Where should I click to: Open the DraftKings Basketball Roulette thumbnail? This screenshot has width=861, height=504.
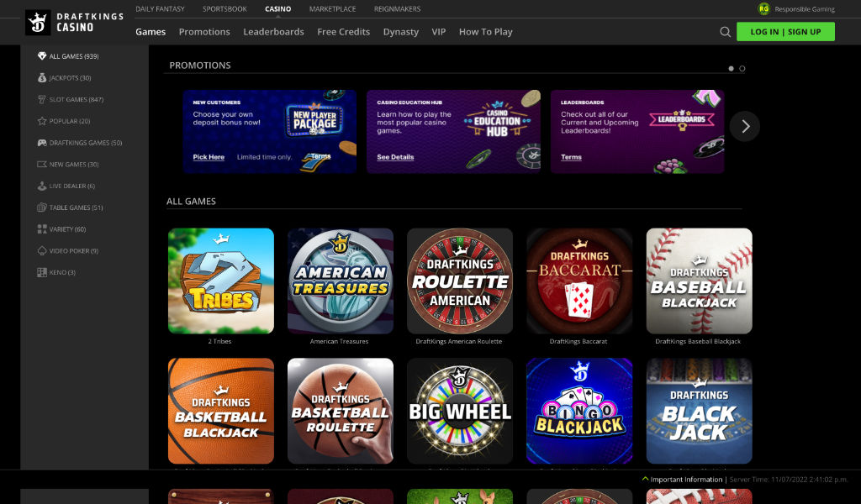pyautogui.click(x=341, y=411)
